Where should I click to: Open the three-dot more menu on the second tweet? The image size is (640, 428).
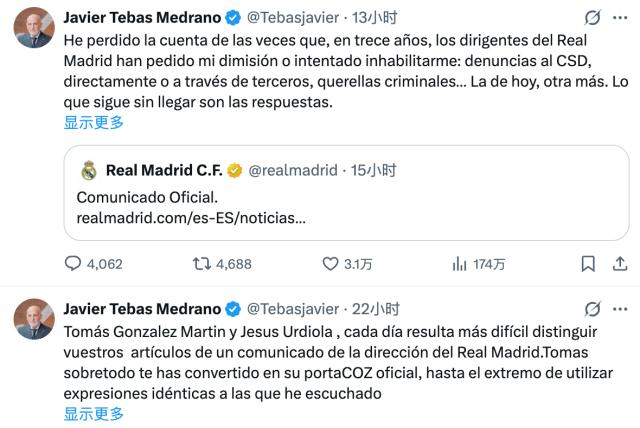click(620, 309)
